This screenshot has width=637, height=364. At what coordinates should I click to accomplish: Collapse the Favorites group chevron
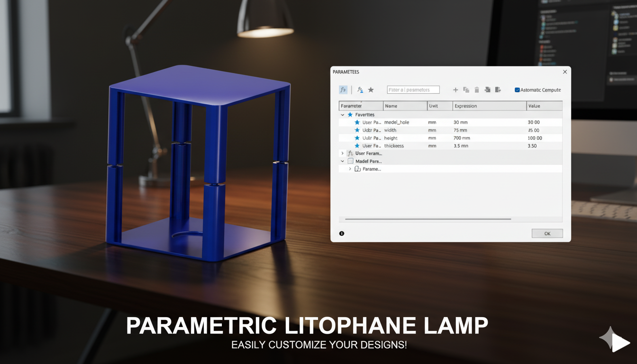[343, 115]
